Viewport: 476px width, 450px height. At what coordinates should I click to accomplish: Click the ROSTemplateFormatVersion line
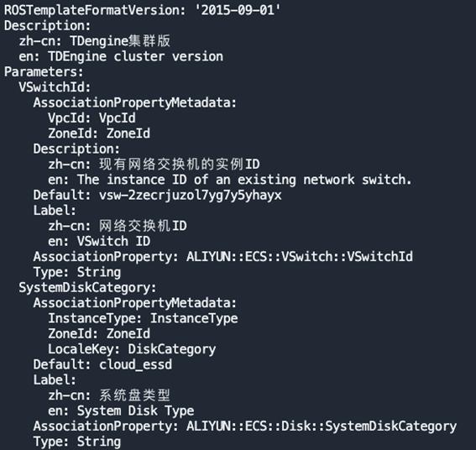[x=142, y=10]
